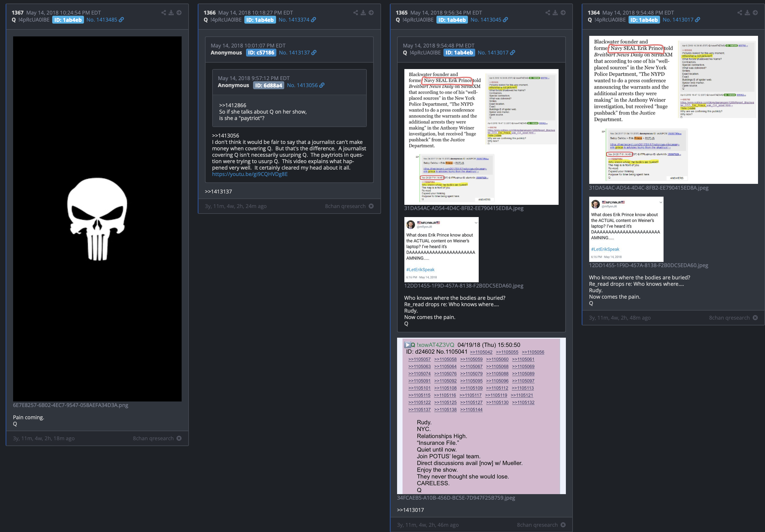Screen dimensions: 765x532
Task: Open link No. 1413137 in the Anonymous reply
Action: coord(298,53)
